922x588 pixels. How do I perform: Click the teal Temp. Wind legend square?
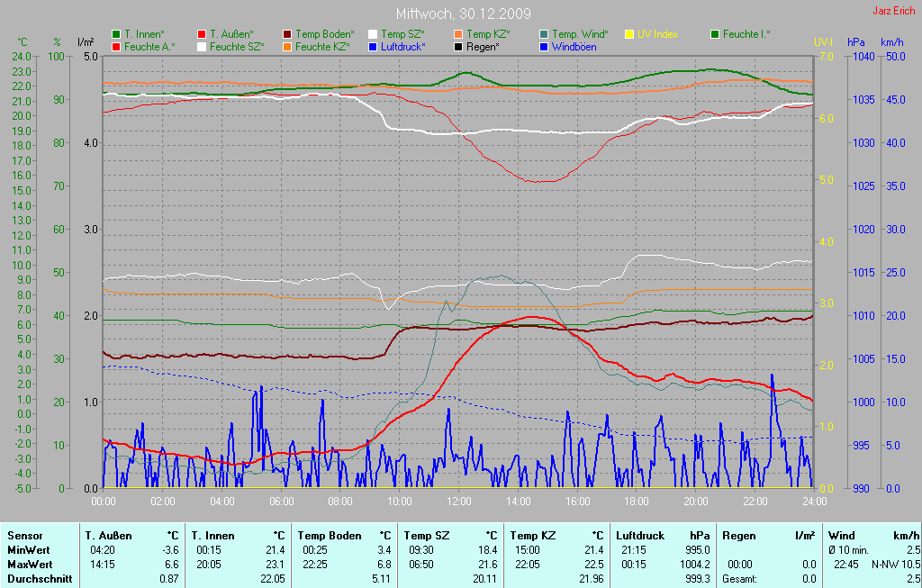(545, 34)
